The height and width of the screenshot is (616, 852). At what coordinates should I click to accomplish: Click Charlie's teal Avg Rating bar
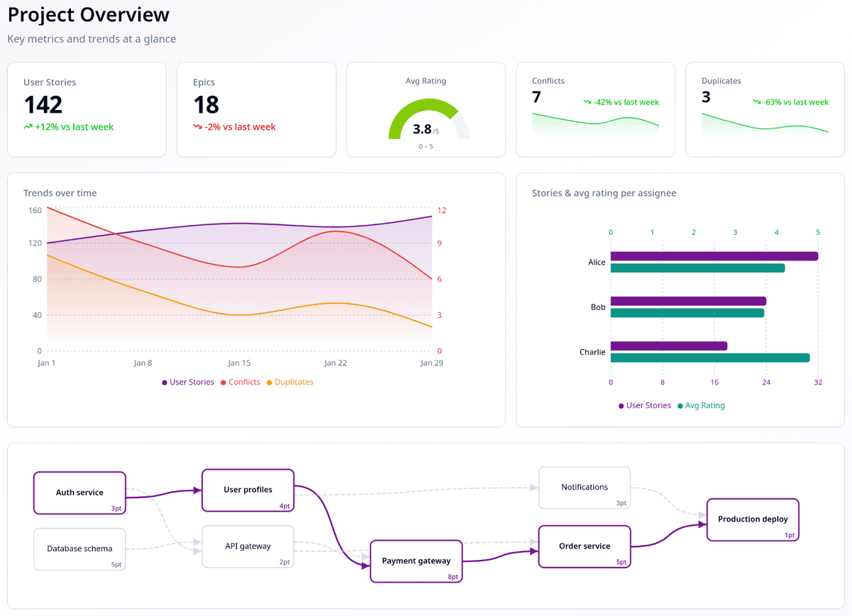point(710,358)
